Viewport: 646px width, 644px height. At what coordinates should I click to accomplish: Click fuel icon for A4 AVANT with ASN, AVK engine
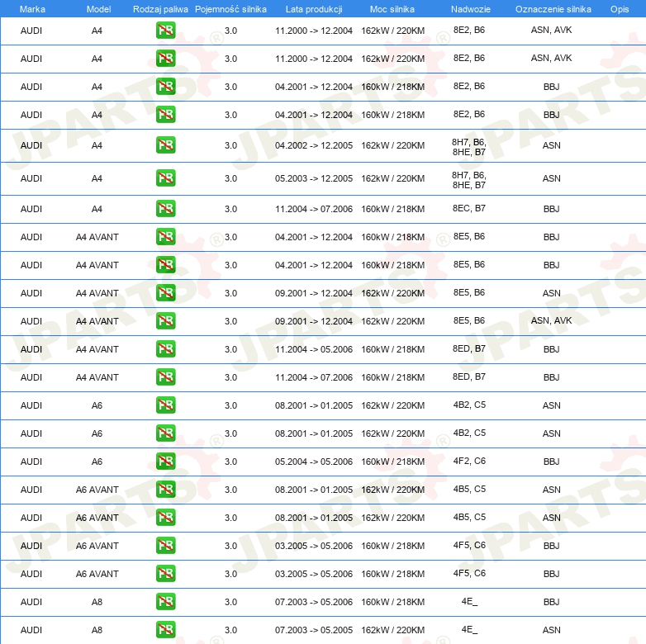(x=165, y=321)
